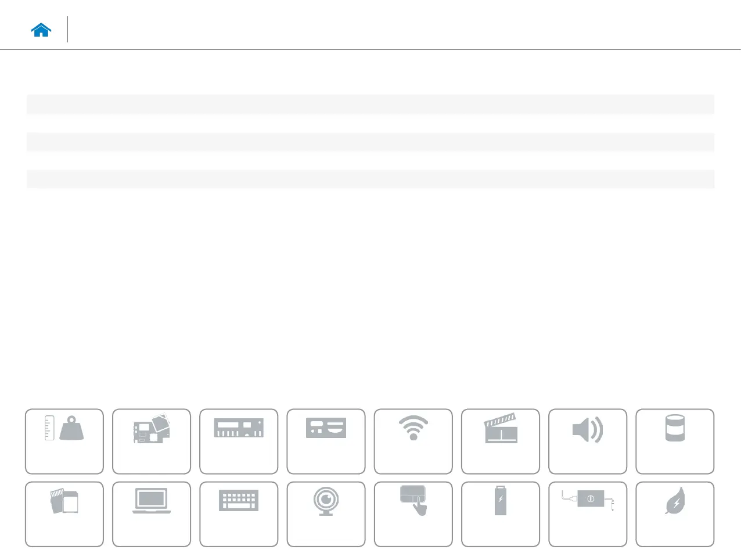Click the first shaded table row
741x560 pixels.
[370, 105]
